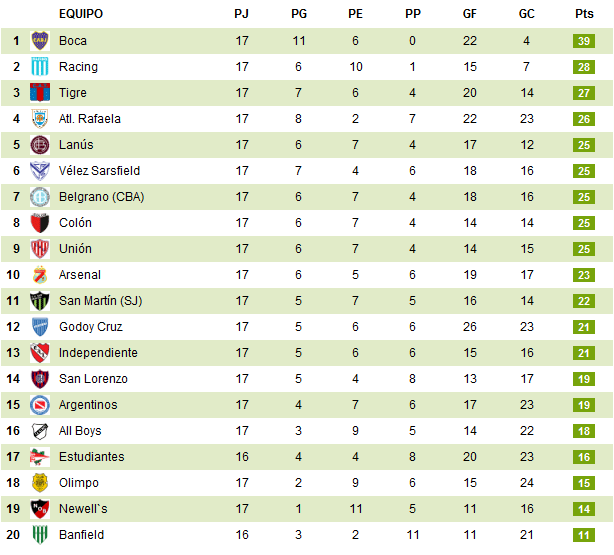Click the San Lorenzo crest icon
The image size is (614, 555).
[40, 379]
